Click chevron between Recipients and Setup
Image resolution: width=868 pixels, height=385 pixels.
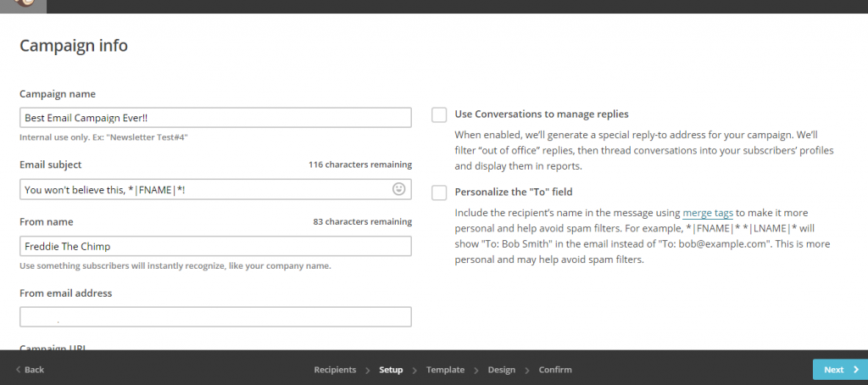pyautogui.click(x=368, y=370)
